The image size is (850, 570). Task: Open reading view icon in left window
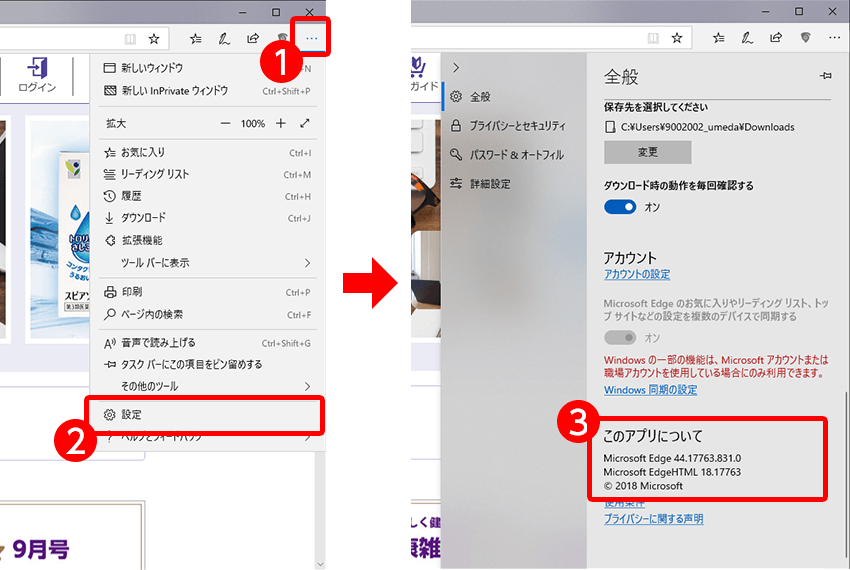[x=130, y=39]
